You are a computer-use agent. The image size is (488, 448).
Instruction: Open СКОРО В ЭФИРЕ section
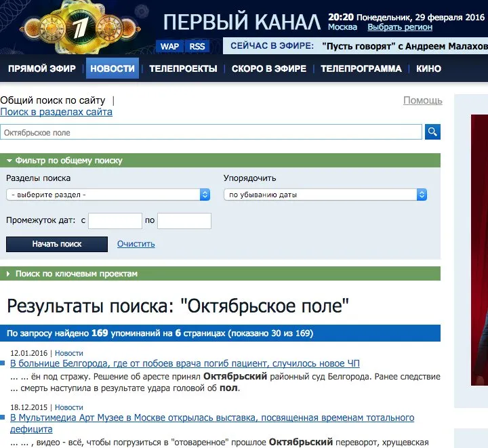tap(269, 68)
